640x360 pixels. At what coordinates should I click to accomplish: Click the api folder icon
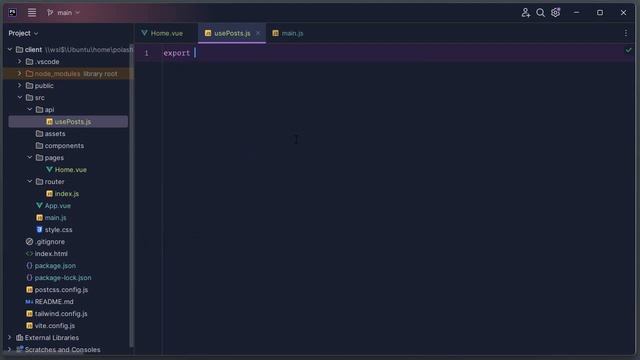(x=39, y=109)
